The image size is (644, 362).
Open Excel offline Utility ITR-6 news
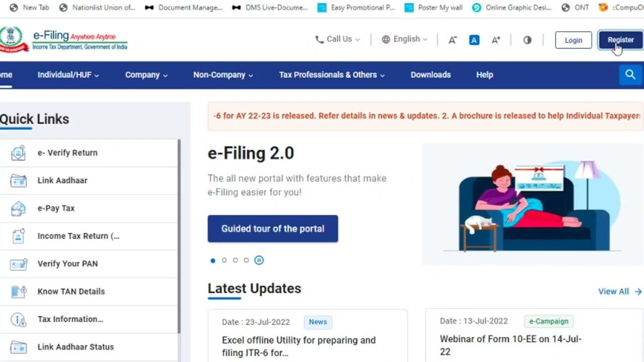299,346
